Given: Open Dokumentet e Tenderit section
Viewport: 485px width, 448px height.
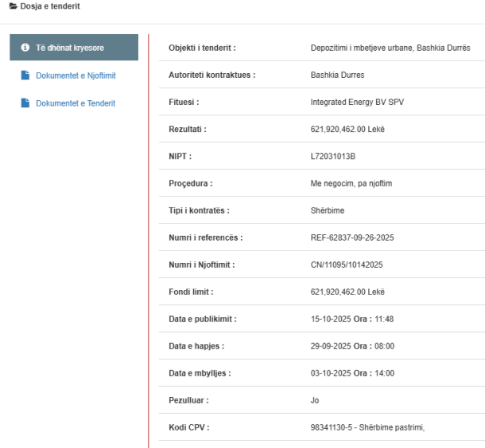Looking at the screenshot, I should point(76,103).
